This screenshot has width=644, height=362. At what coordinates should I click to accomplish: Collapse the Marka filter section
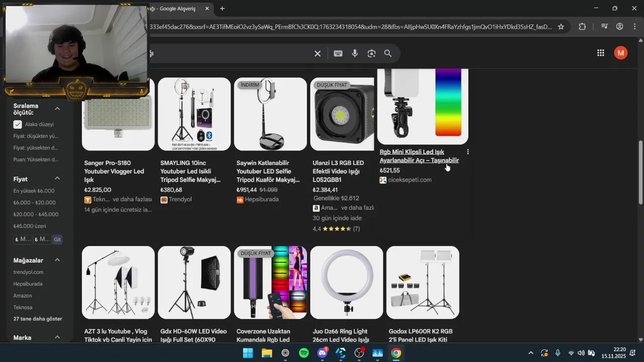click(x=57, y=337)
